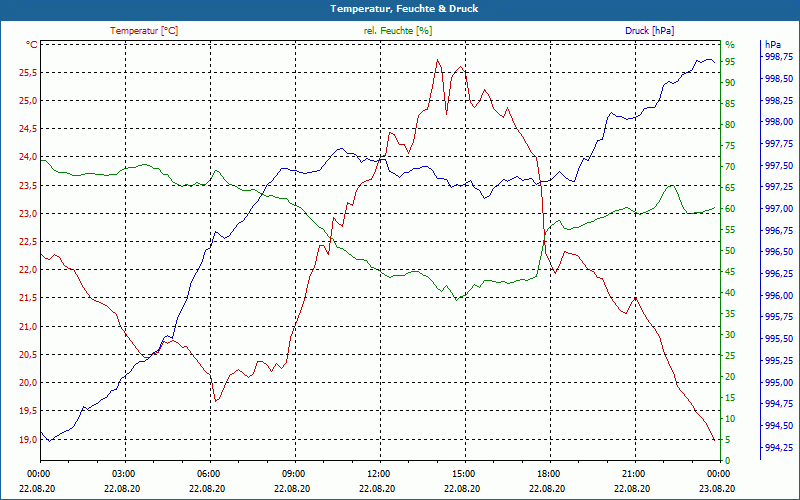Select the '19,5' temperature tick

tap(28, 411)
